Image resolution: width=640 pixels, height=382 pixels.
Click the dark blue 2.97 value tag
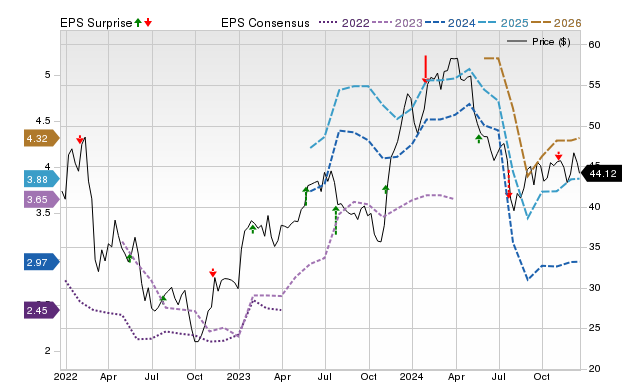coord(42,262)
